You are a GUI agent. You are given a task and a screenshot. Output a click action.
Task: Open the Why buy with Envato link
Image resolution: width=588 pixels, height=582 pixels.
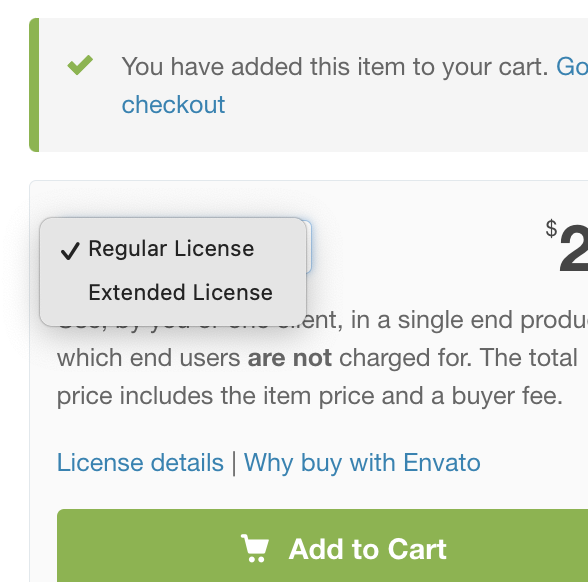coord(362,462)
